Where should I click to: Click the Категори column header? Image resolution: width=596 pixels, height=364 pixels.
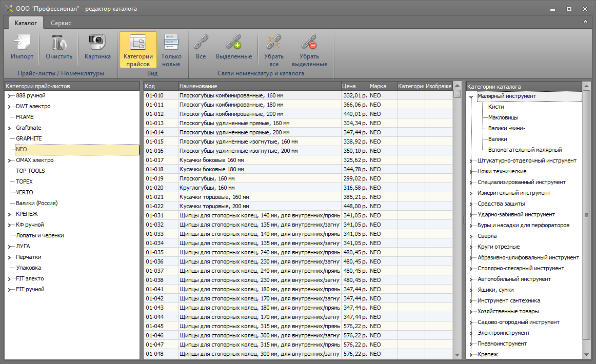tap(411, 86)
